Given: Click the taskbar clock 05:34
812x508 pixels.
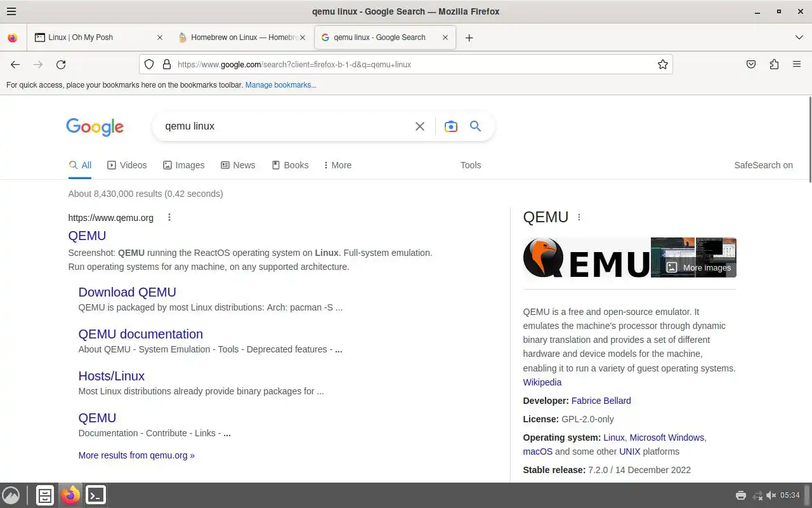Looking at the screenshot, I should (790, 495).
